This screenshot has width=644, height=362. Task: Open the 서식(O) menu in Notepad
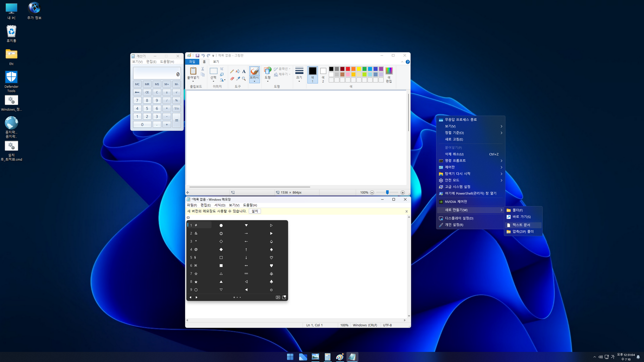[x=220, y=205]
